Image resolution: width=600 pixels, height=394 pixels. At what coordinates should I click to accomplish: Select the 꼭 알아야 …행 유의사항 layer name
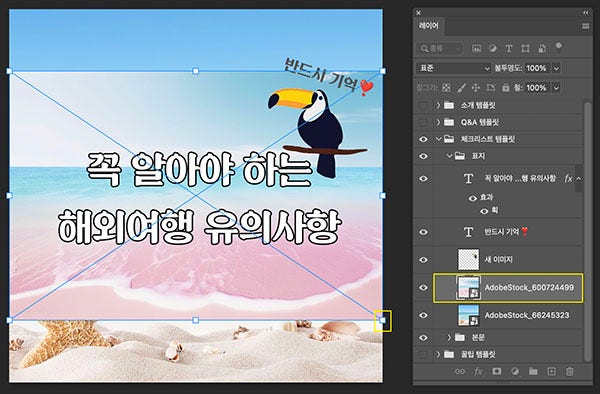[x=520, y=179]
